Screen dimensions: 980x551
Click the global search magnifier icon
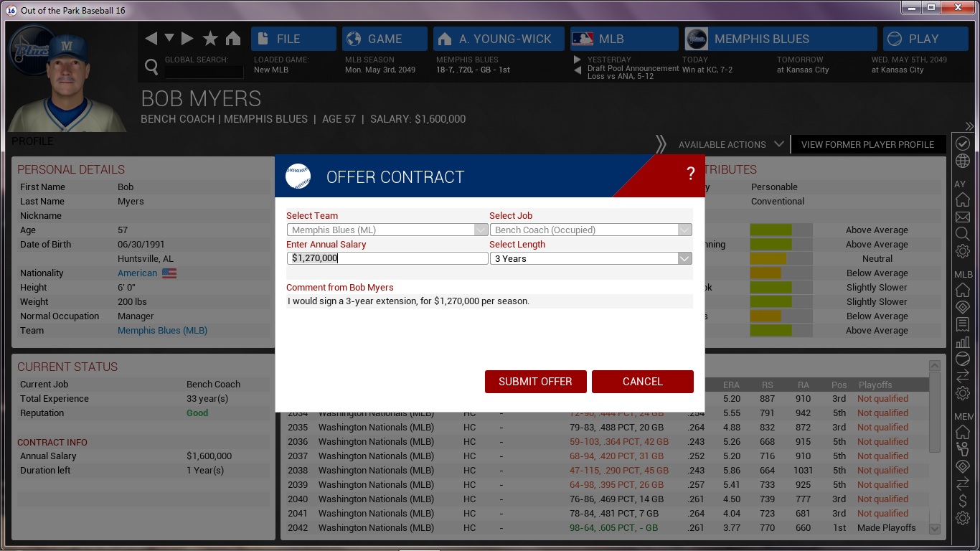click(x=151, y=67)
